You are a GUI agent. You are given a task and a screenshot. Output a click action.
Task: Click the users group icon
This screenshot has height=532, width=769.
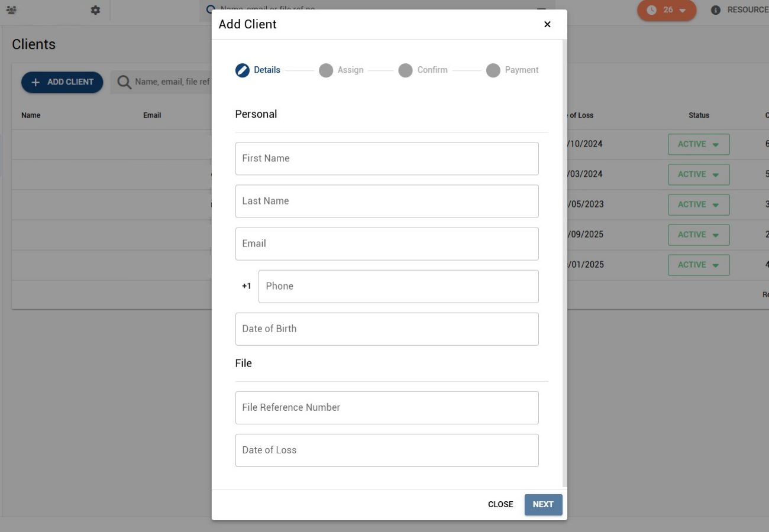pos(11,10)
